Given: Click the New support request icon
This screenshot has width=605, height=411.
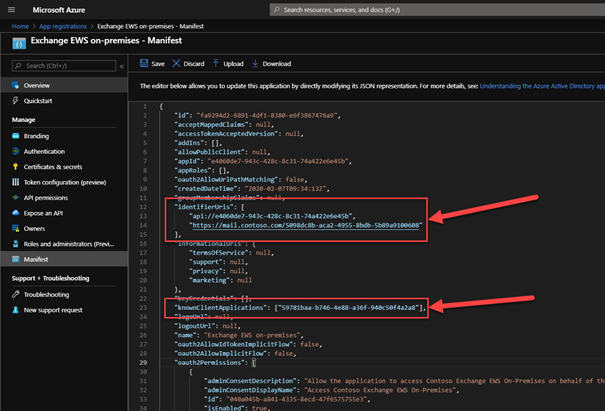Looking at the screenshot, I should tap(15, 310).
